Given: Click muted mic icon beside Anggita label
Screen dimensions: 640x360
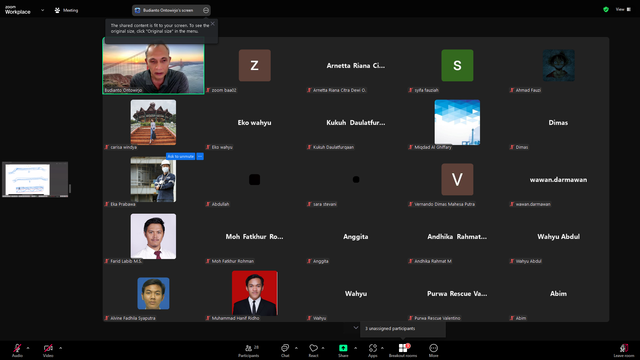Looking at the screenshot, I should 309,261.
